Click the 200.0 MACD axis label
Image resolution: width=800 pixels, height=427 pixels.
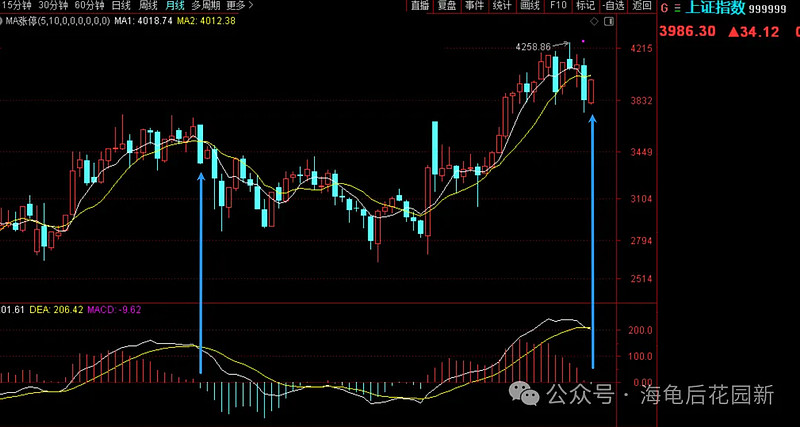click(x=640, y=330)
